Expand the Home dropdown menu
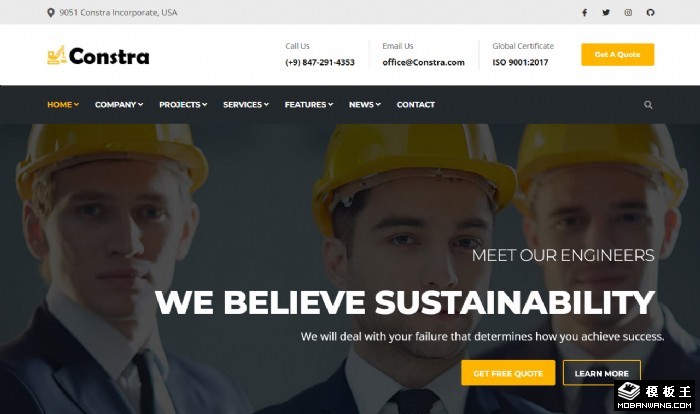The height and width of the screenshot is (414, 700). tap(63, 105)
